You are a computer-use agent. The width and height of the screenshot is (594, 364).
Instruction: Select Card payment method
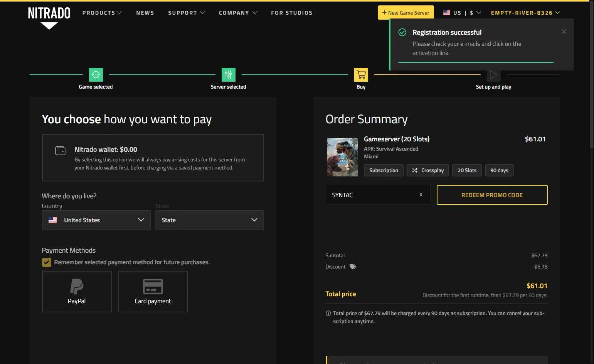click(153, 292)
